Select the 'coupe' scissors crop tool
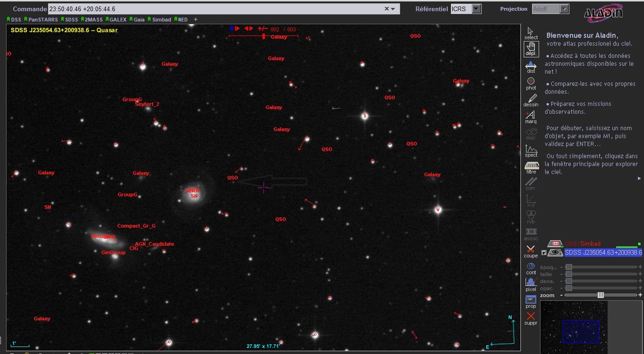The height and width of the screenshot is (354, 644). click(x=531, y=251)
